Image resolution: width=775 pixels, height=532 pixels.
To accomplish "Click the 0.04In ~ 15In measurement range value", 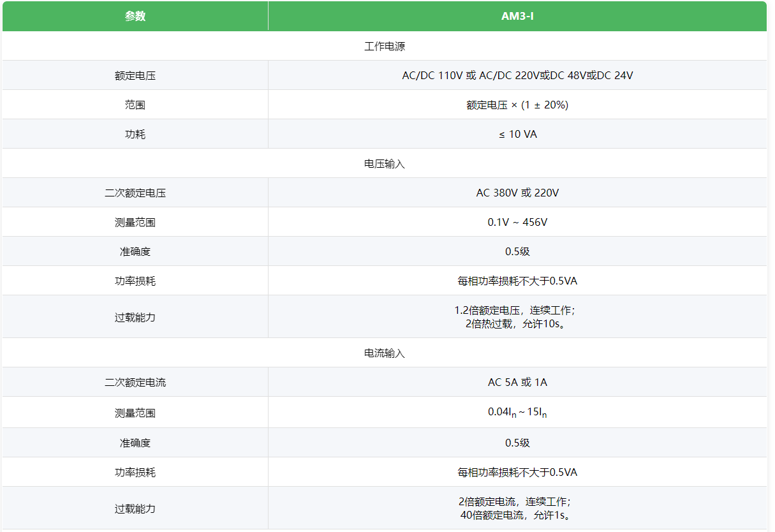I will pos(517,413).
